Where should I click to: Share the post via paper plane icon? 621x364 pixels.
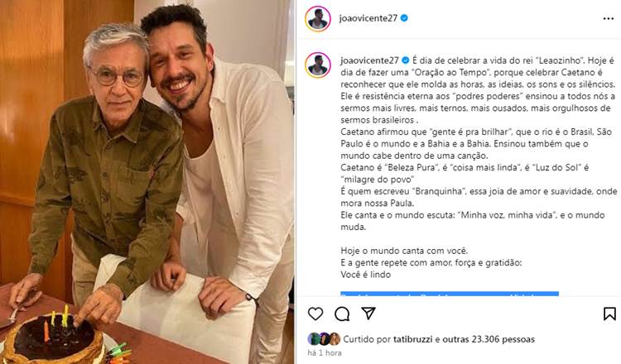368,314
